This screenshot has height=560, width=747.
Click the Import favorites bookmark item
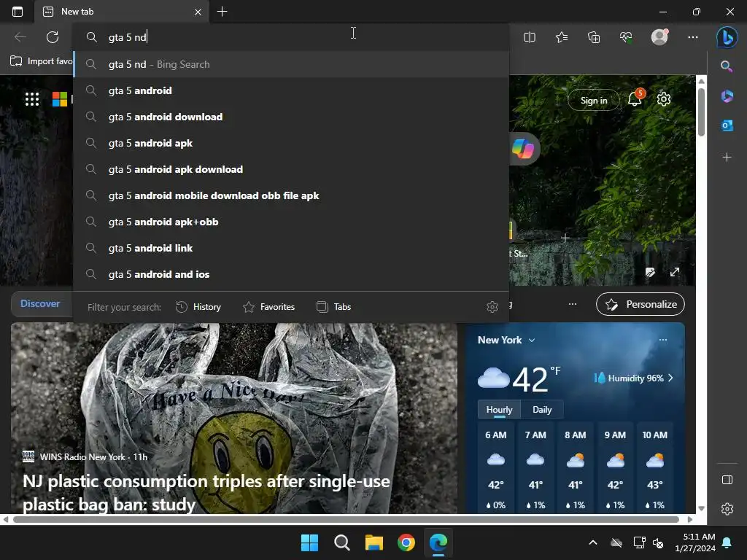[x=42, y=61]
